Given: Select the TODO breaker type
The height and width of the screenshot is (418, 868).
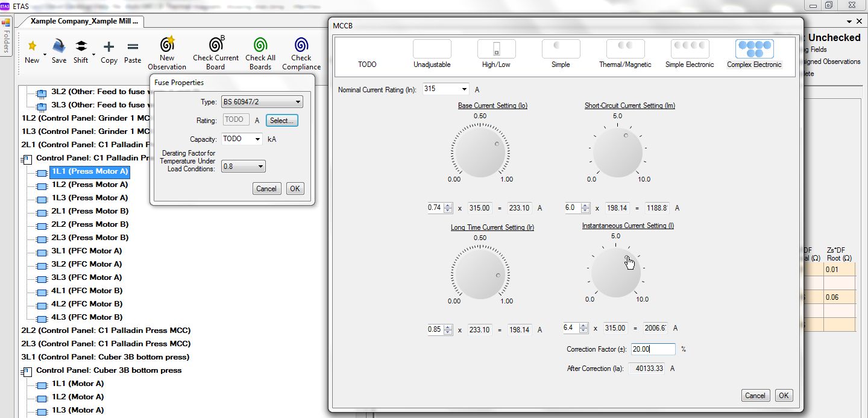Looking at the screenshot, I should pyautogui.click(x=367, y=64).
